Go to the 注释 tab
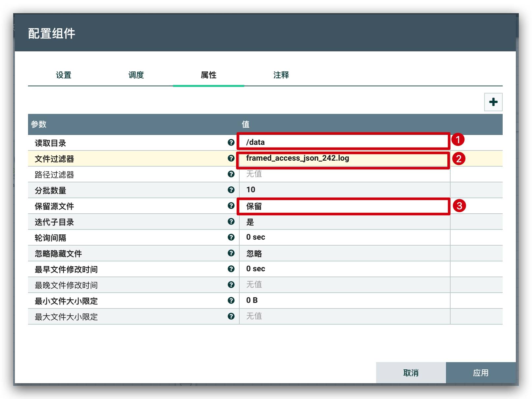 pos(281,75)
